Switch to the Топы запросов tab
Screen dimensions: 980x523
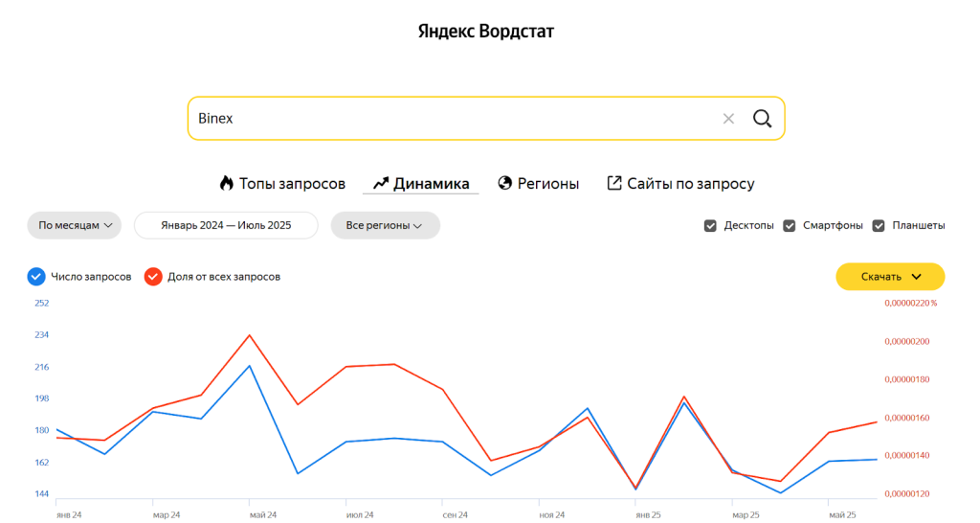291,184
